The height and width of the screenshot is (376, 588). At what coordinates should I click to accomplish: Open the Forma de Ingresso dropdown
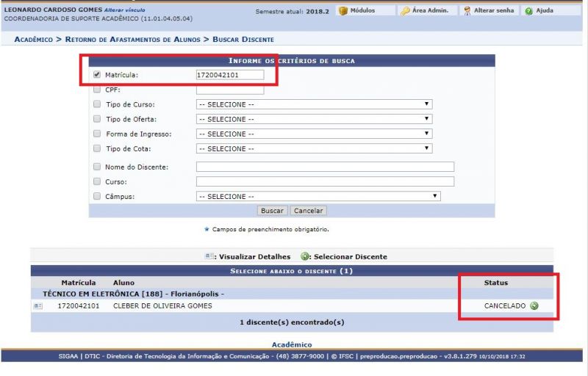pyautogui.click(x=314, y=134)
